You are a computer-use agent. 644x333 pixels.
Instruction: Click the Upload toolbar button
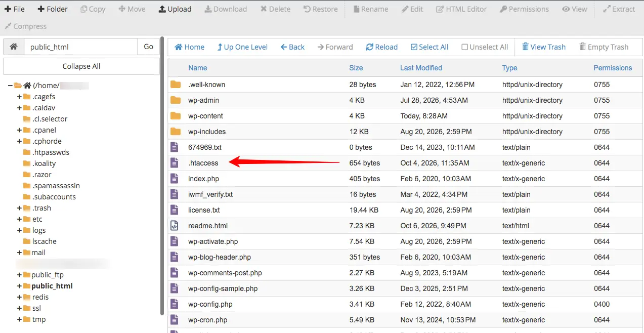(x=175, y=9)
